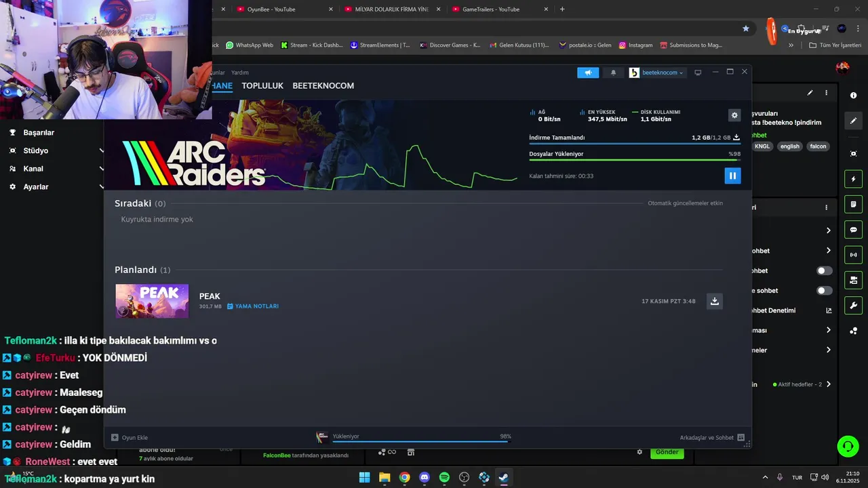The width and height of the screenshot is (868, 488).
Task: Click the Steam announcements megaphone icon
Action: [588, 73]
